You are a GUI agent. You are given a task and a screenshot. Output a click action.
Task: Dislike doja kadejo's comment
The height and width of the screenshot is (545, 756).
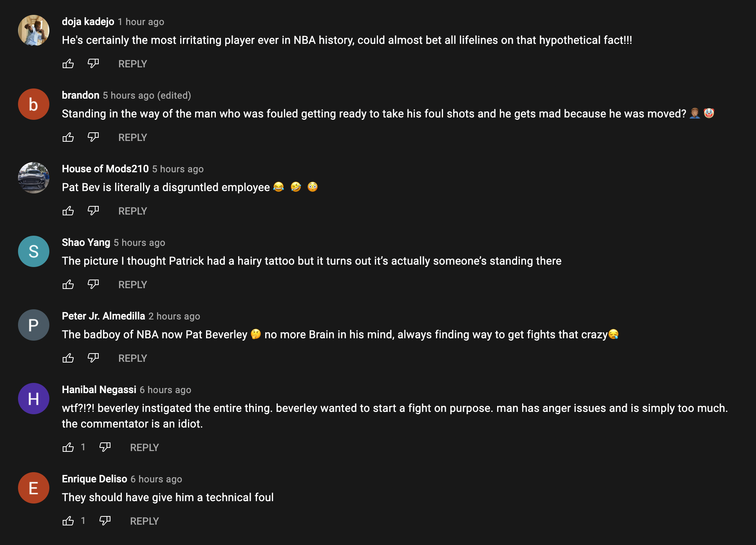coord(93,63)
